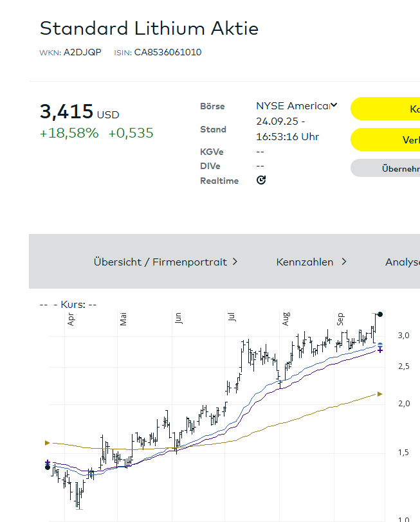This screenshot has width=420, height=522.
Task: Click the blue marker at chart right edge
Action: [380, 345]
